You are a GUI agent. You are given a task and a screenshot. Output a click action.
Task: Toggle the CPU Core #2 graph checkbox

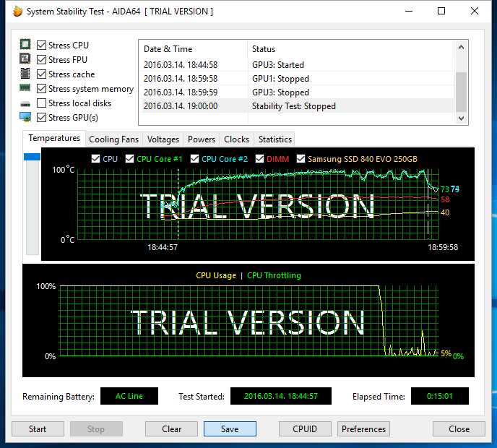click(194, 158)
